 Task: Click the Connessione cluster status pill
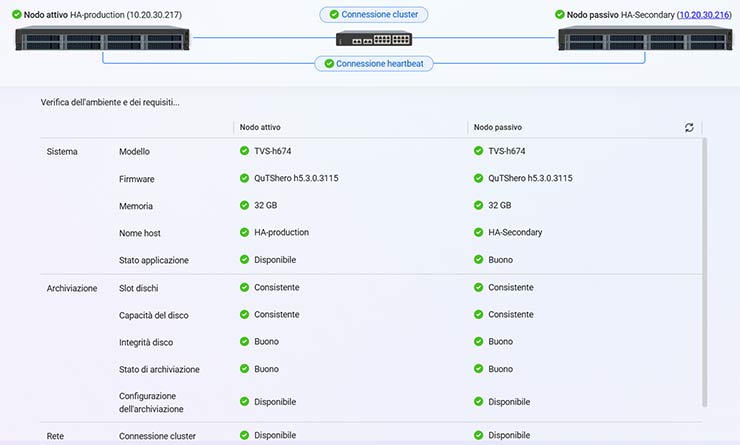374,15
